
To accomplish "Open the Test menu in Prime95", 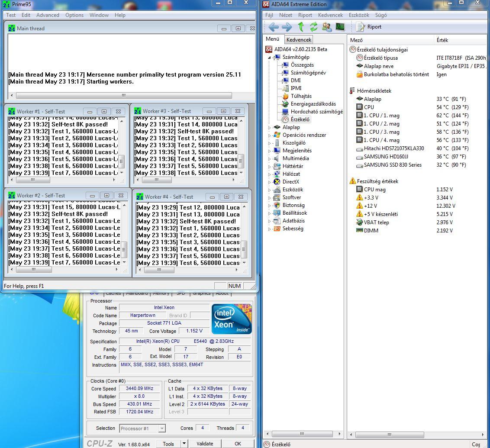I will point(11,15).
